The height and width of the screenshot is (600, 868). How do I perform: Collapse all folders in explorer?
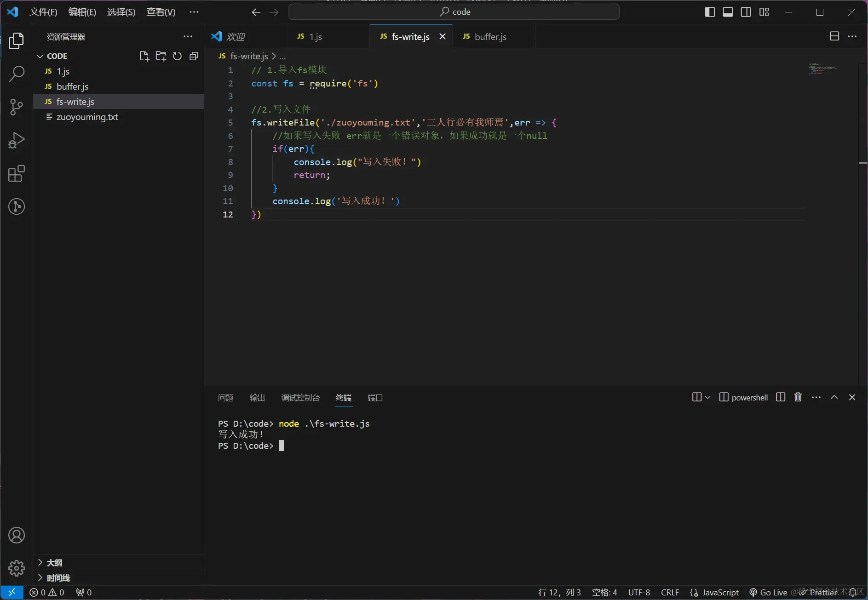(x=194, y=56)
